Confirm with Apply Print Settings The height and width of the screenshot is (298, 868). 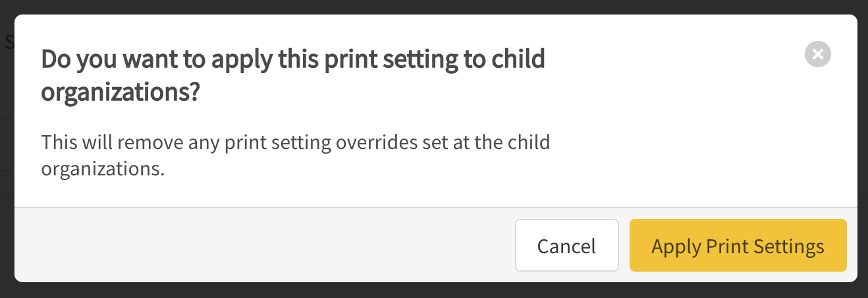coord(738,246)
